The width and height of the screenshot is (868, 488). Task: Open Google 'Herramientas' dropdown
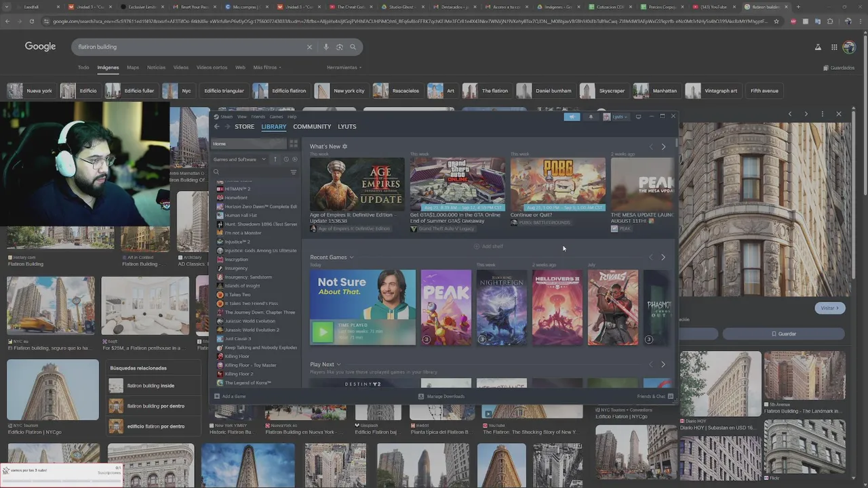pos(344,68)
